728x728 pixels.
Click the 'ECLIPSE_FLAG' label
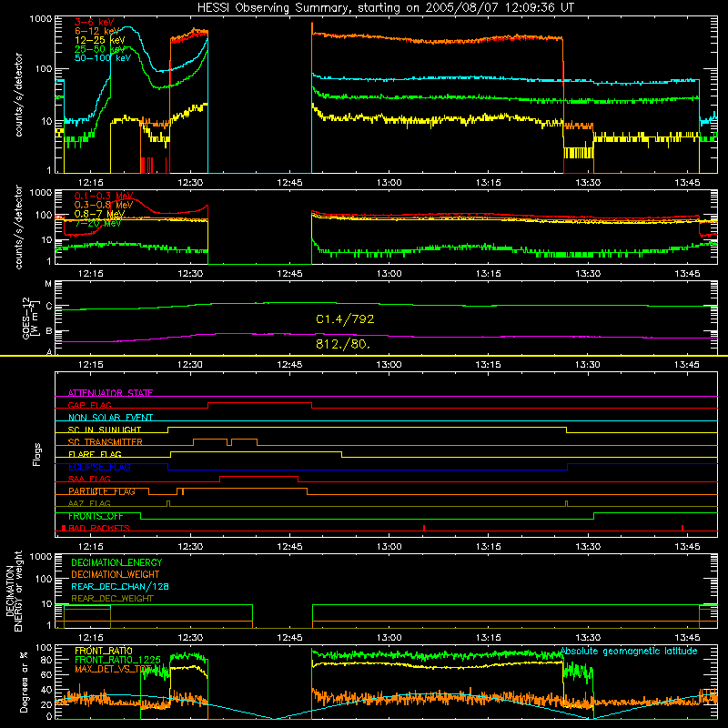99,467
